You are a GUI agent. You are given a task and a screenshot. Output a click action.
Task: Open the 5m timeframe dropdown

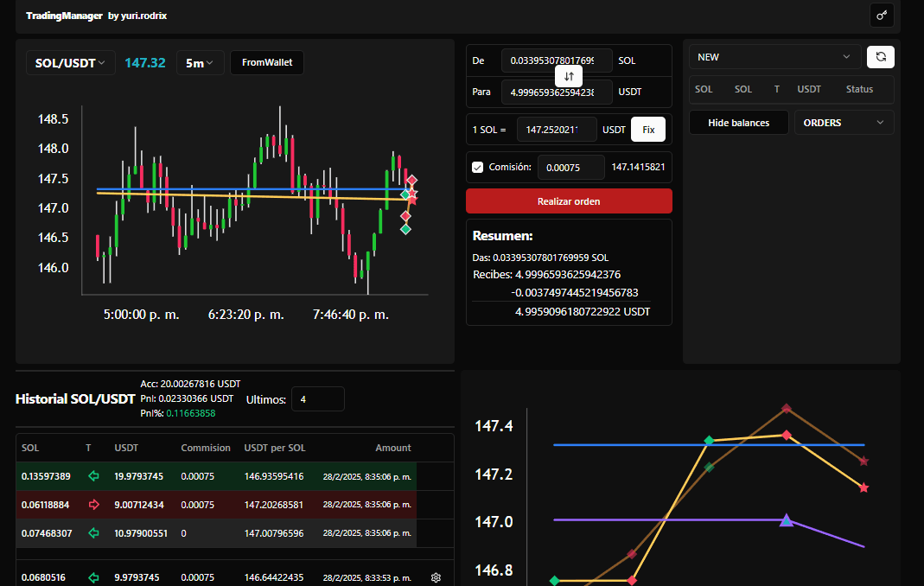click(200, 63)
